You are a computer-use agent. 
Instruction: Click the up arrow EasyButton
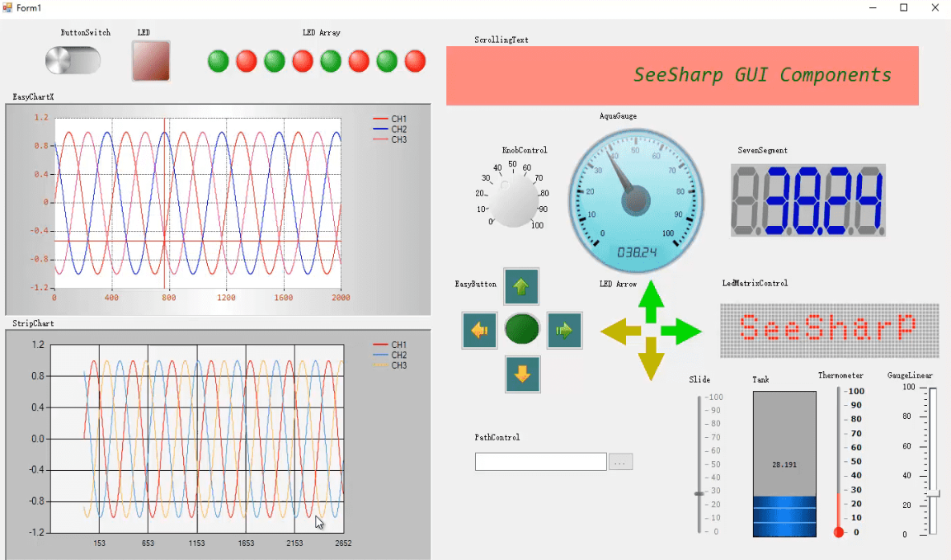click(x=521, y=286)
